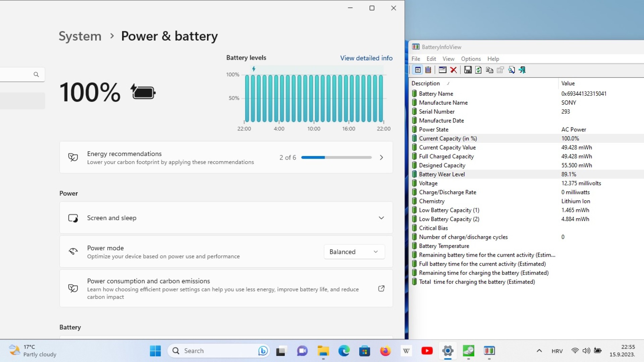Image resolution: width=644 pixels, height=362 pixels.
Task: Click the Find magnifier icon in toolbar
Action: coord(511,70)
